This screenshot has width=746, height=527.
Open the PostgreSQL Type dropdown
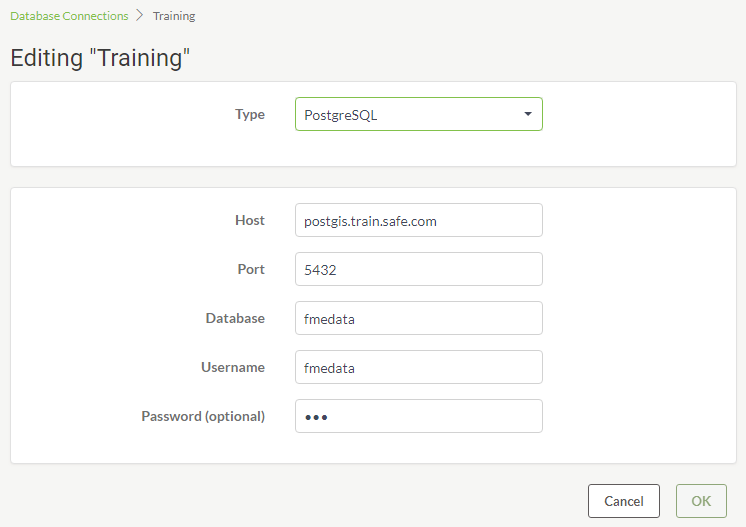pos(419,114)
